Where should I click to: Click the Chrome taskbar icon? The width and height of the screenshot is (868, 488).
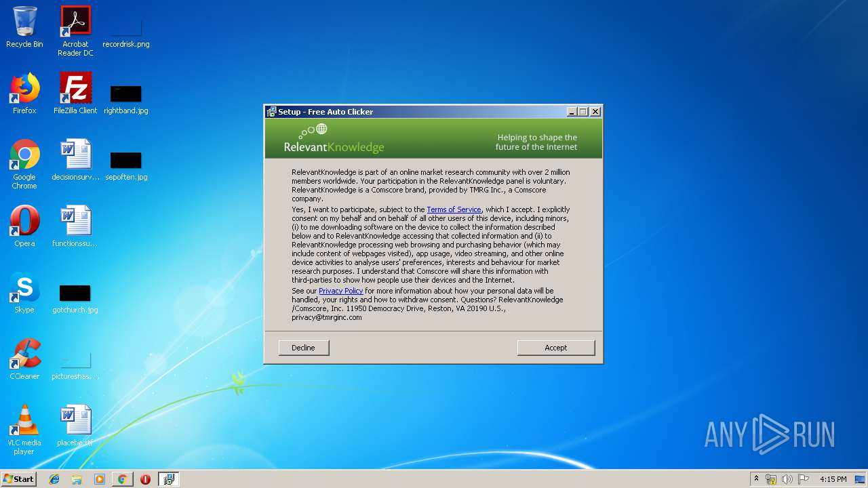pyautogui.click(x=122, y=479)
